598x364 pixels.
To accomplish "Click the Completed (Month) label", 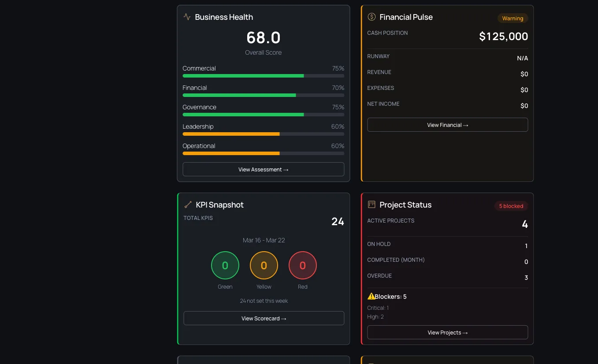I will [396, 260].
